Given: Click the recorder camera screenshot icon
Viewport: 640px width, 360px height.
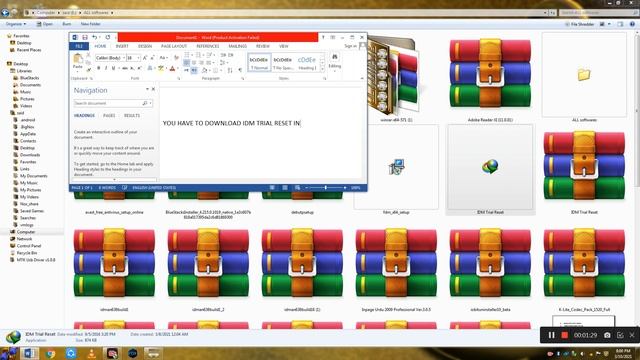Looking at the screenshot, I should 607,335.
